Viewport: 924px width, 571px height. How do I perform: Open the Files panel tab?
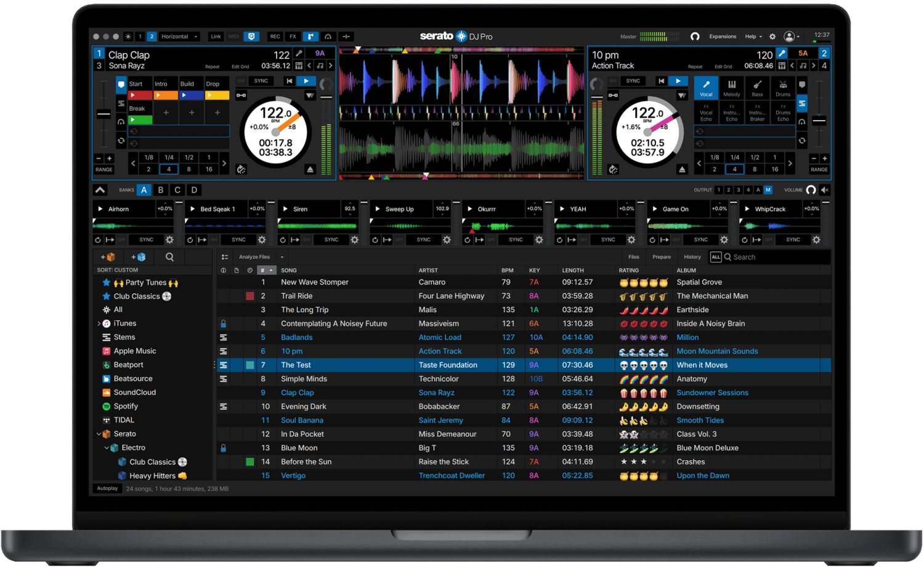coord(633,257)
